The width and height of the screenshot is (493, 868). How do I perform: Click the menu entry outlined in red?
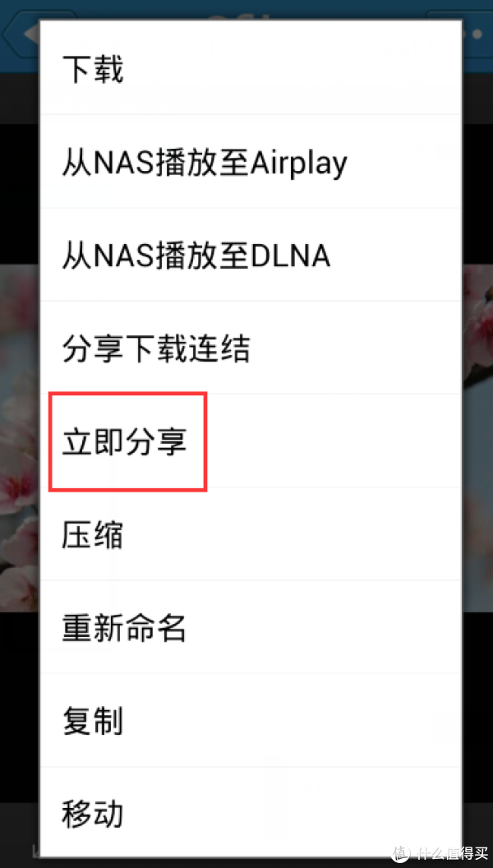pos(128,441)
